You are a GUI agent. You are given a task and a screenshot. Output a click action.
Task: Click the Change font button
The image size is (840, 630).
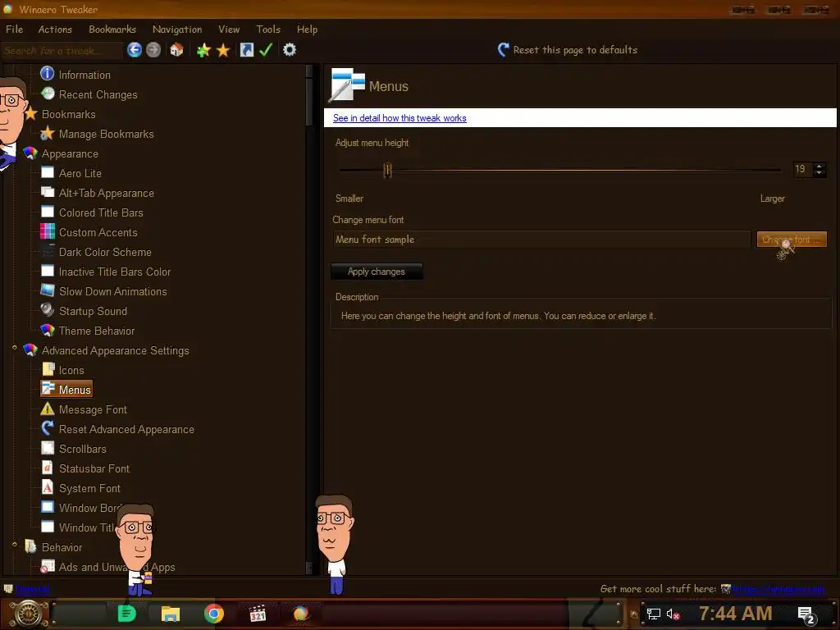[x=792, y=240]
